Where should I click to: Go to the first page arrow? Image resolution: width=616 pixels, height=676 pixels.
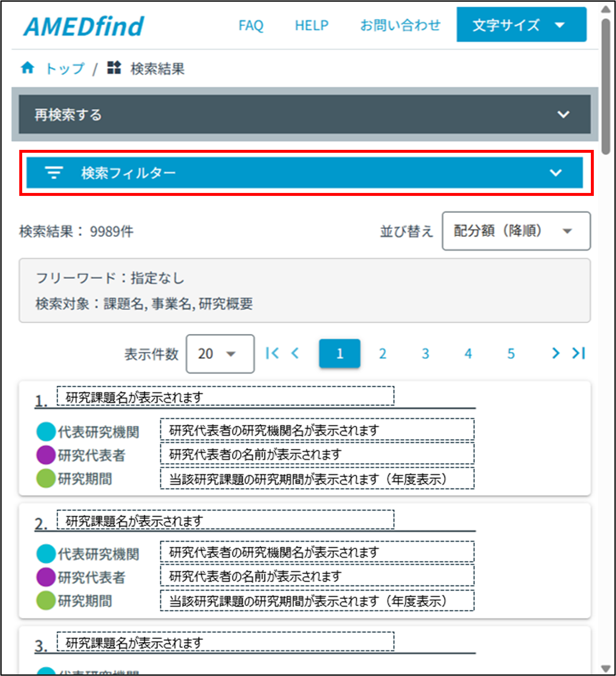coord(272,354)
